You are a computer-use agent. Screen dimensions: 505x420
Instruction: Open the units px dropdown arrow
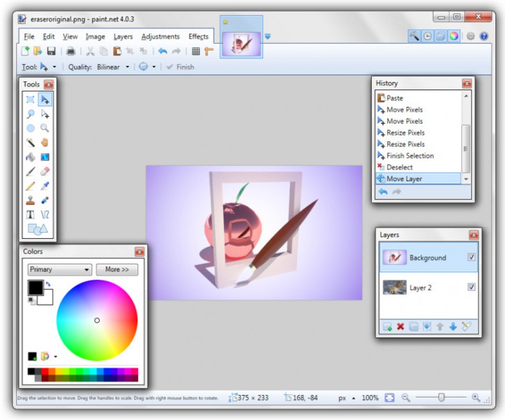click(354, 398)
